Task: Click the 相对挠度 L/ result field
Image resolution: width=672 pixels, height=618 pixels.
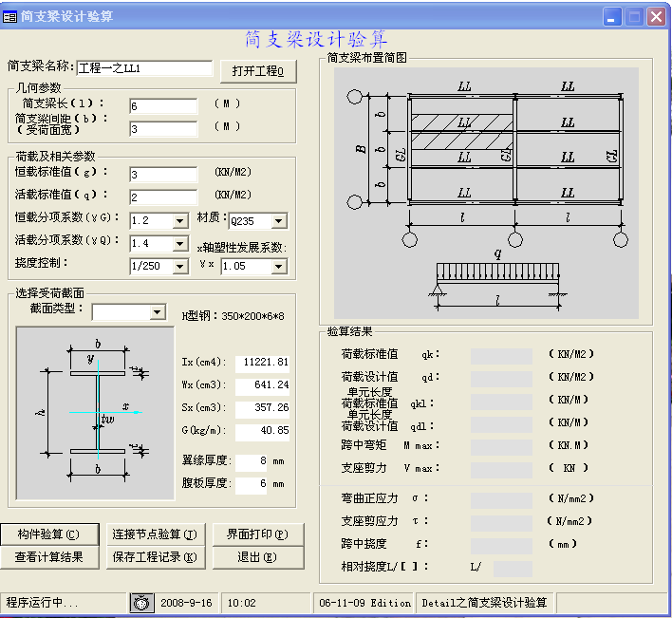Action: tap(513, 569)
